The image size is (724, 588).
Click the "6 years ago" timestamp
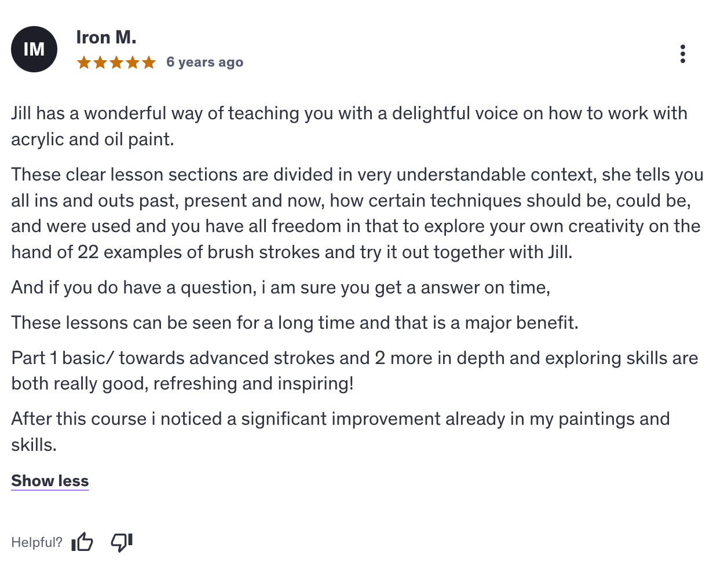(204, 62)
